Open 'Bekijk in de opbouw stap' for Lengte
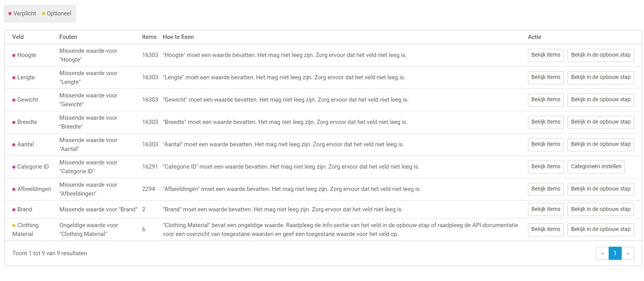 click(601, 77)
